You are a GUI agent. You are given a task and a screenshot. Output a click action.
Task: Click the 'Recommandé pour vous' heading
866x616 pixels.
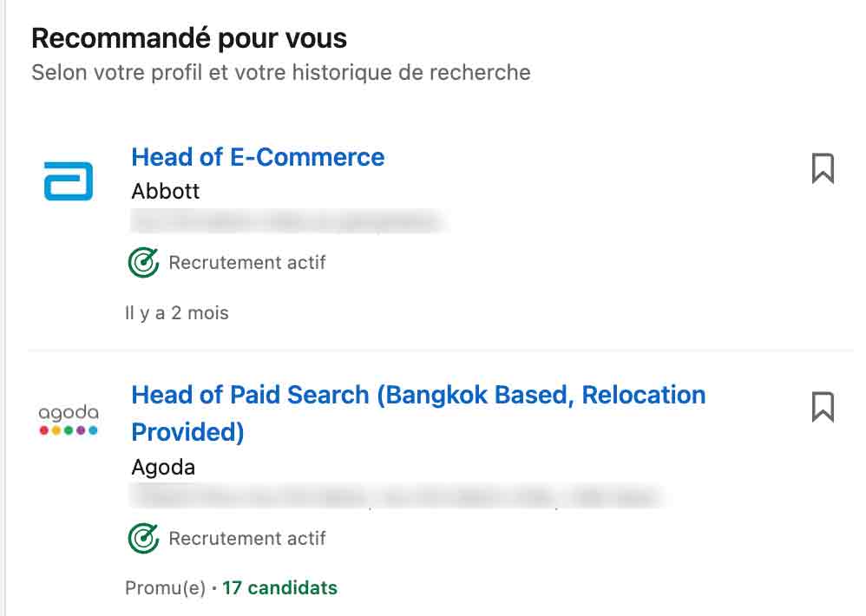pos(189,39)
